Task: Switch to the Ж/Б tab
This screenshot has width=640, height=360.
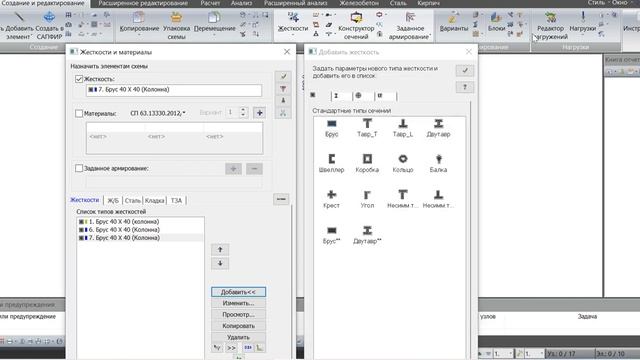Action: coord(113,200)
